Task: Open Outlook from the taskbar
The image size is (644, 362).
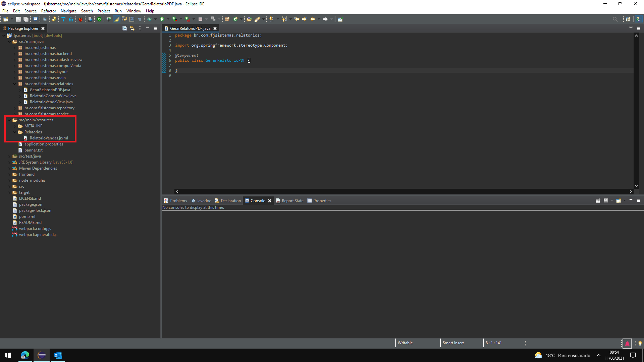Action: pyautogui.click(x=58, y=355)
